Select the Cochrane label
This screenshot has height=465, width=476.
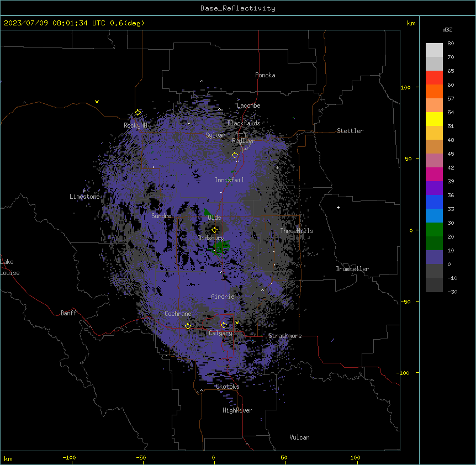click(178, 314)
